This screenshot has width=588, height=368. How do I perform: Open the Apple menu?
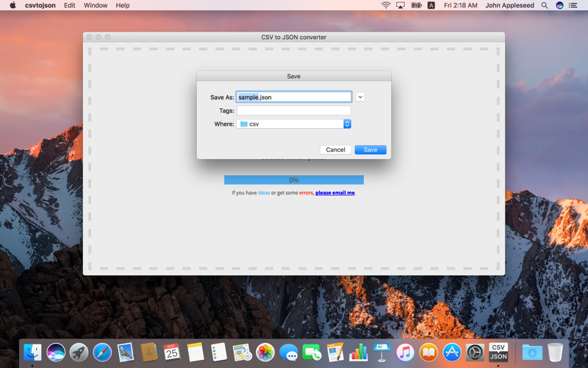click(12, 5)
